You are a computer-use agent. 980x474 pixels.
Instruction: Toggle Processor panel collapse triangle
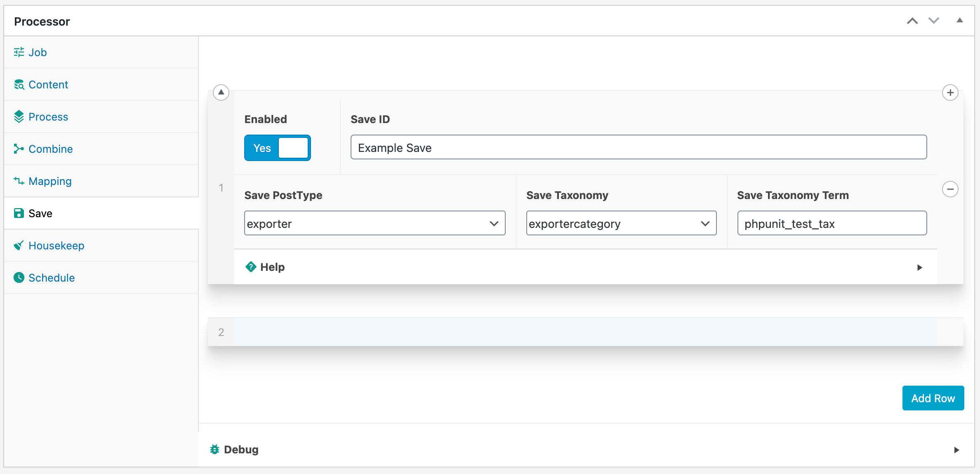(x=960, y=20)
